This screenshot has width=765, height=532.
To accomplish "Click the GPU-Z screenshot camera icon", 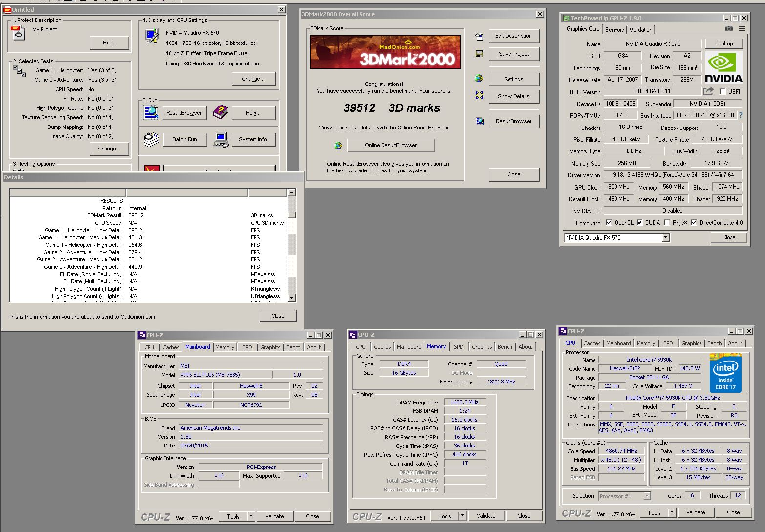I will click(x=728, y=29).
